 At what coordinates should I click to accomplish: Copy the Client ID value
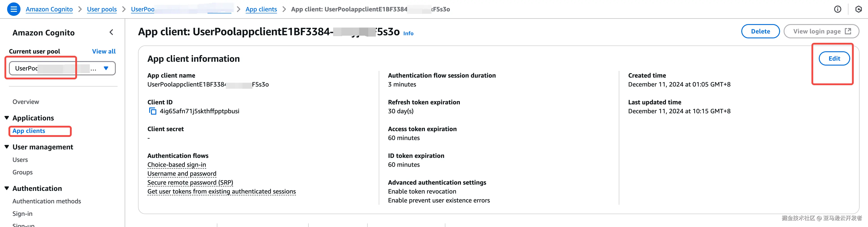coord(153,111)
